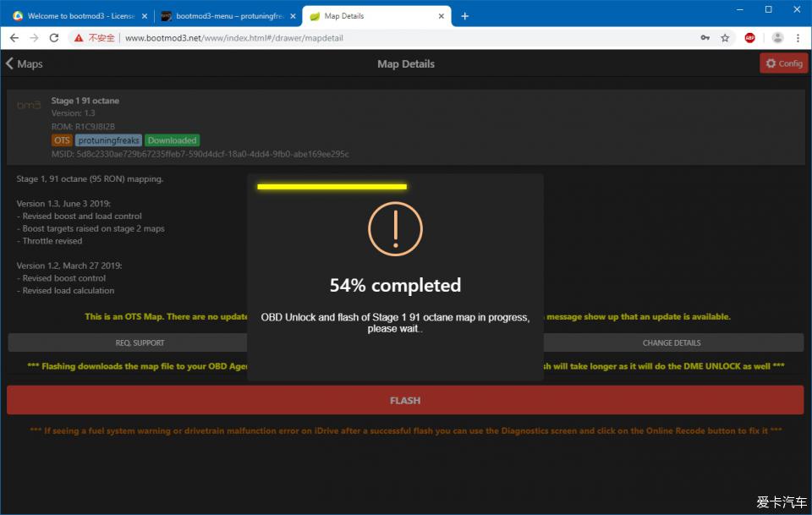Image resolution: width=812 pixels, height=515 pixels.
Task: Open the Config settings button
Action: (x=783, y=63)
